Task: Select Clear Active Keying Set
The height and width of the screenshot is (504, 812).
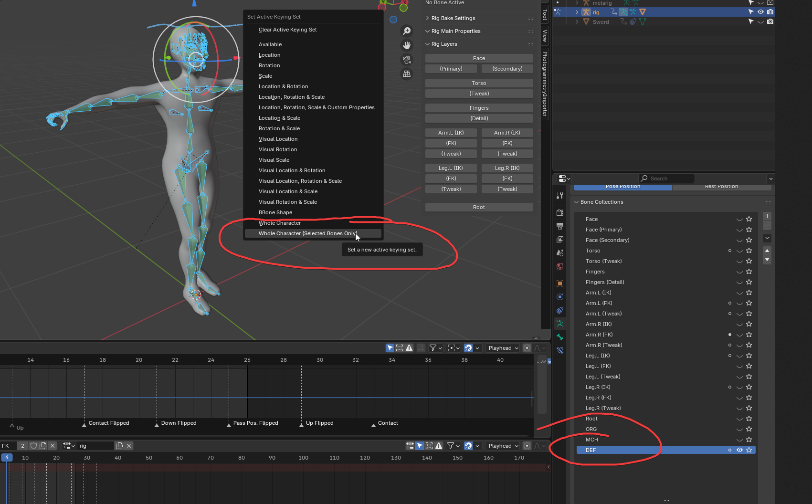Action: (x=287, y=30)
